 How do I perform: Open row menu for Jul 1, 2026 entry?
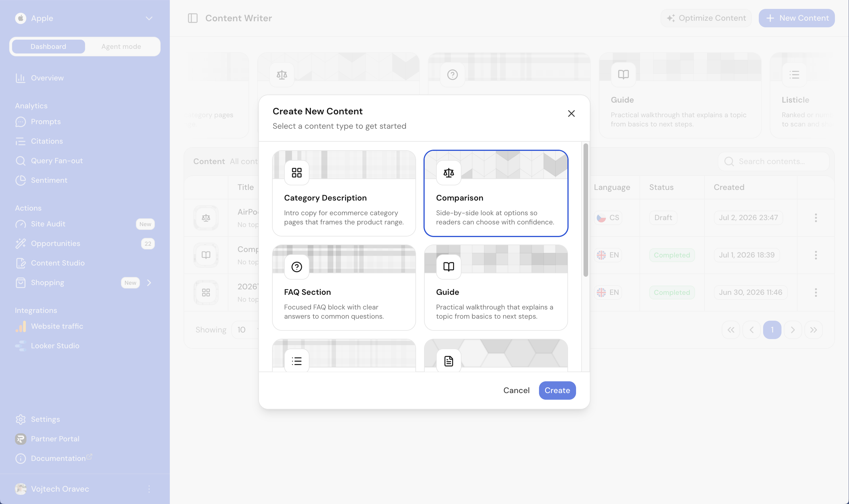point(815,255)
